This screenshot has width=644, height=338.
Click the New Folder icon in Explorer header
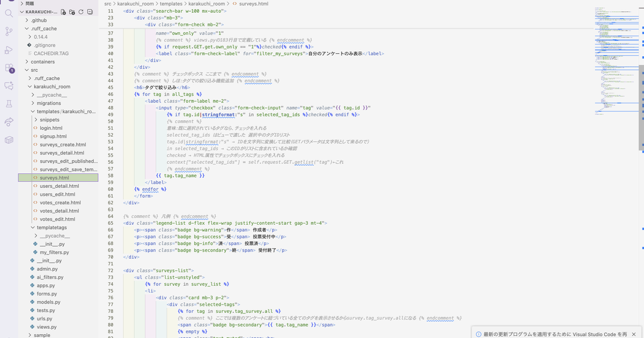click(72, 12)
